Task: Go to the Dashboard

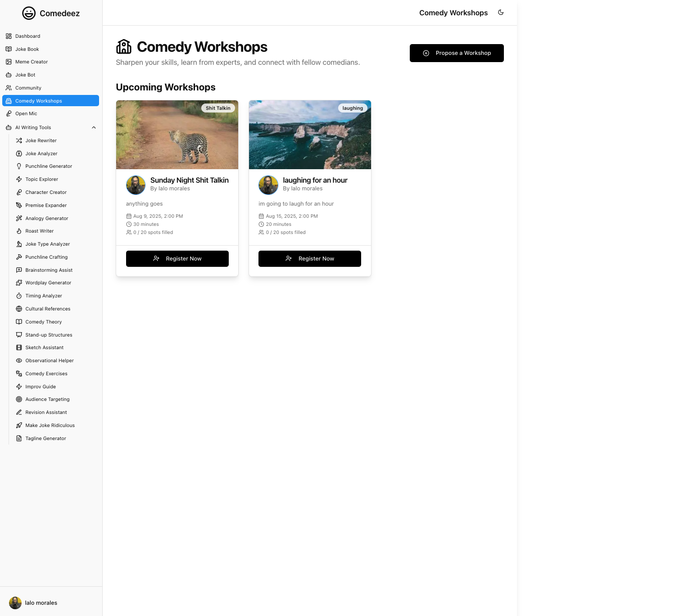Action: (x=27, y=36)
